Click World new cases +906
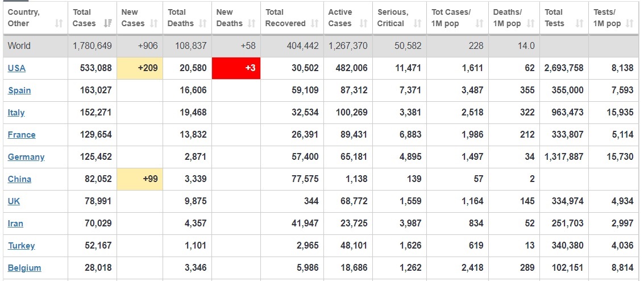The image size is (644, 281). (x=147, y=46)
